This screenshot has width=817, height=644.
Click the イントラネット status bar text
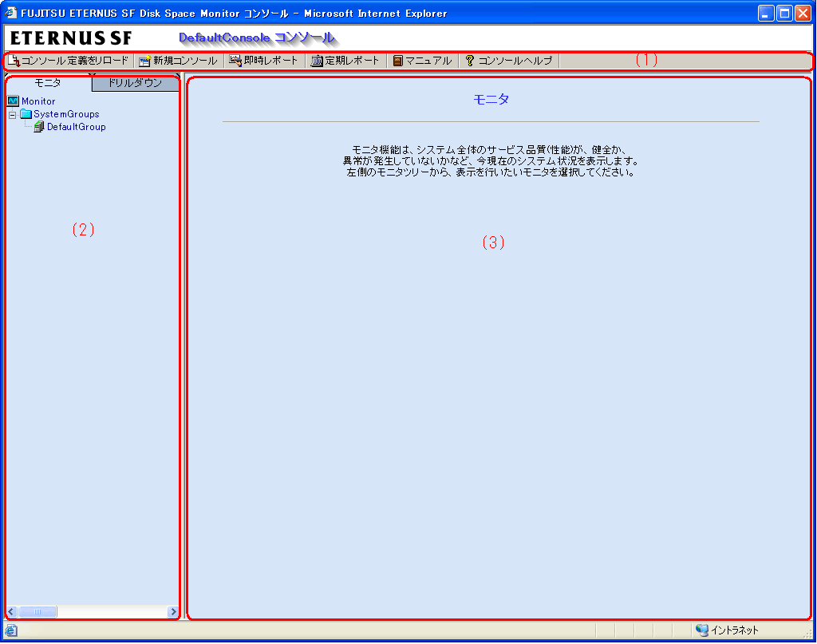pos(734,630)
